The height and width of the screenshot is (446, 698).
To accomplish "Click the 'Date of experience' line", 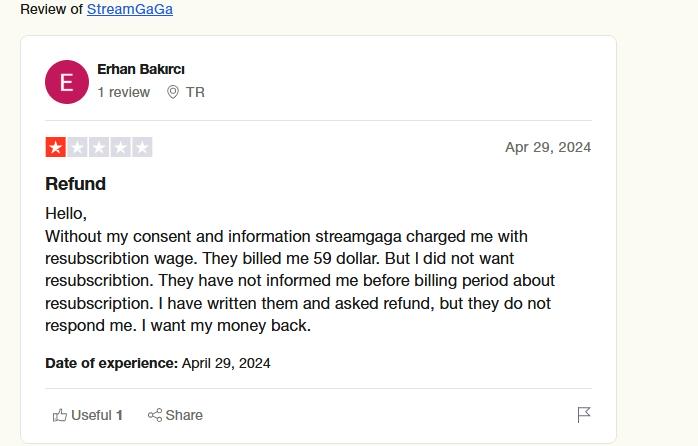I will pyautogui.click(x=158, y=363).
